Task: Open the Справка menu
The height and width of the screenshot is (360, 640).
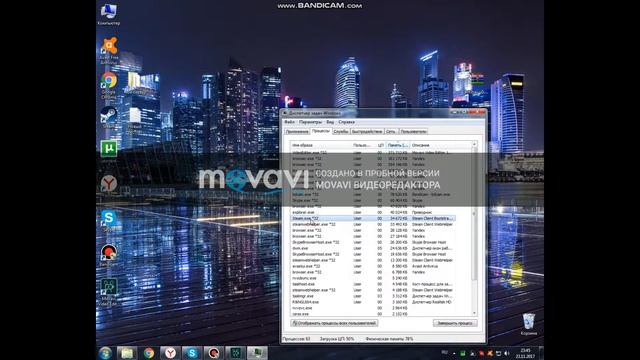Action: tap(347, 122)
